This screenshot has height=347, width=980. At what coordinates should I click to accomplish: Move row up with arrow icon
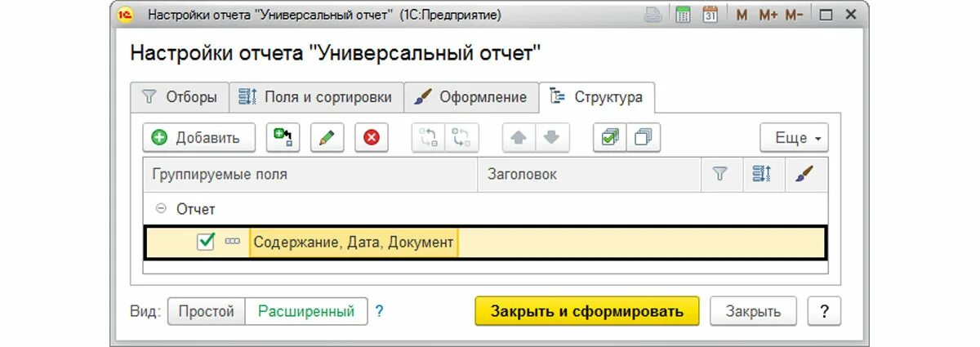519,138
